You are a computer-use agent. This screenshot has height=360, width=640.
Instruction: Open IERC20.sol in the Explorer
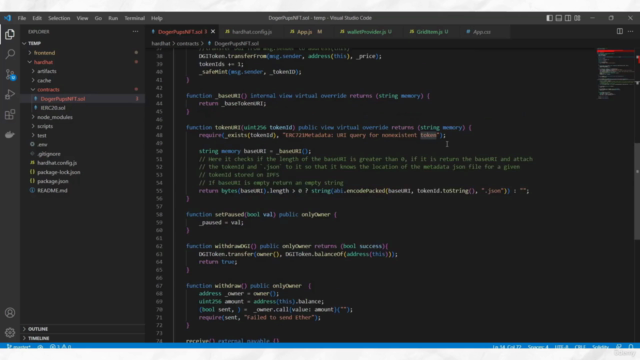click(x=82, y=108)
